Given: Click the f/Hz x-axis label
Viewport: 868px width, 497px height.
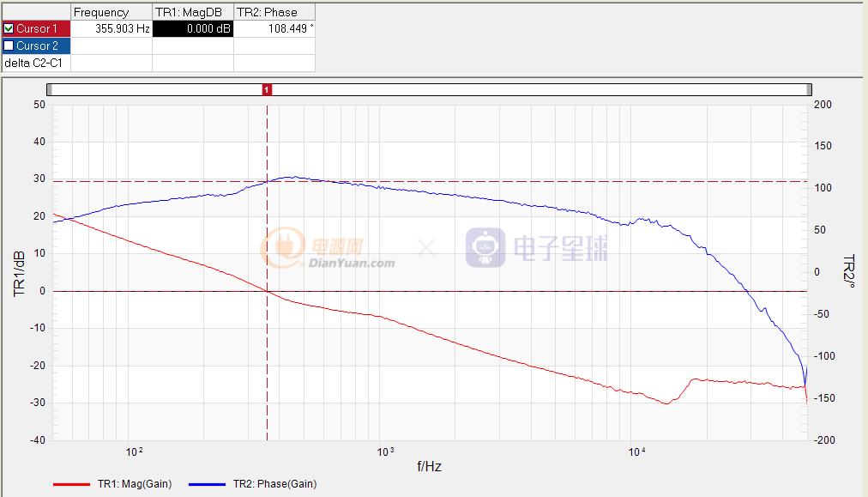Looking at the screenshot, I should [x=429, y=467].
